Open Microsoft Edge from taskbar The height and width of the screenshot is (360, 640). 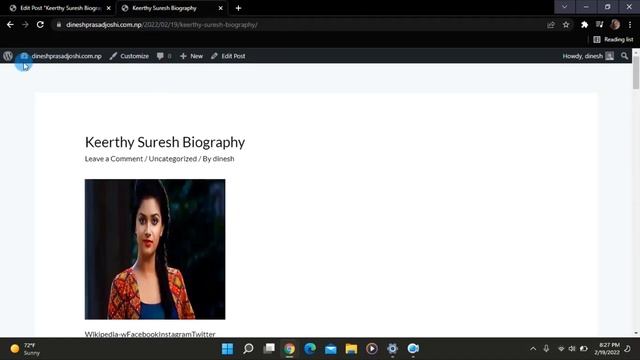point(310,349)
